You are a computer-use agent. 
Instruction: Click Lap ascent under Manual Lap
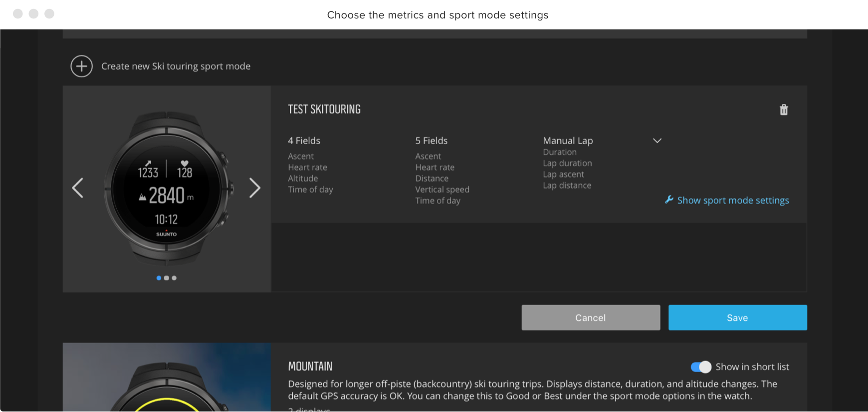coord(563,174)
